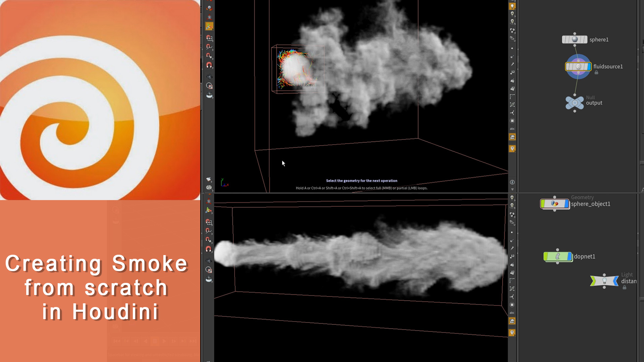This screenshot has height=362, width=644.
Task: Click the dopnet1 label
Action: click(584, 256)
